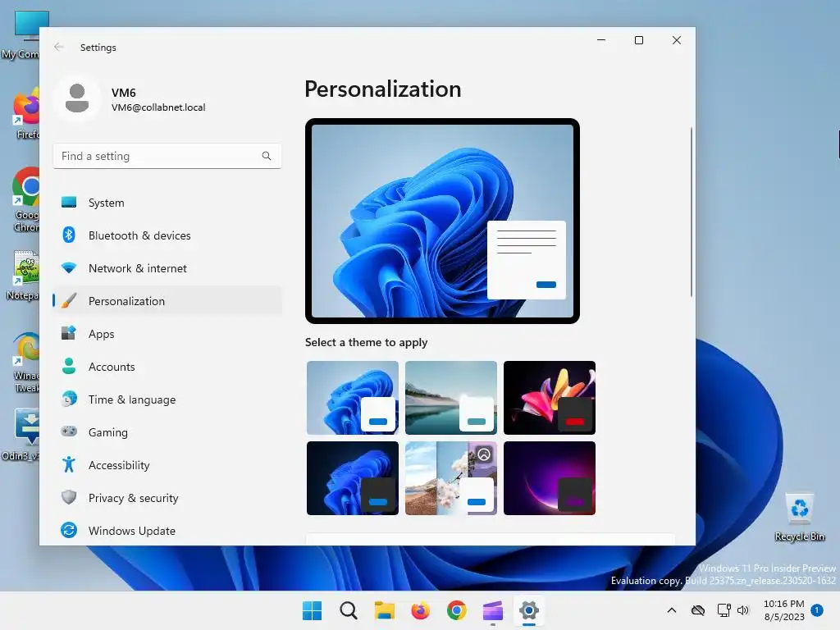The image size is (840, 630).
Task: Apply the spotlight collage theme
Action: [451, 478]
